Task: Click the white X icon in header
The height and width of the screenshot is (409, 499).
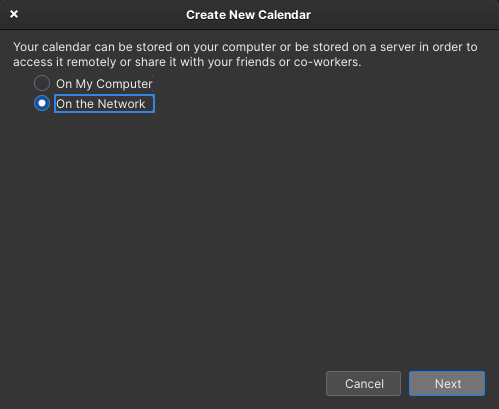Action: [14, 14]
